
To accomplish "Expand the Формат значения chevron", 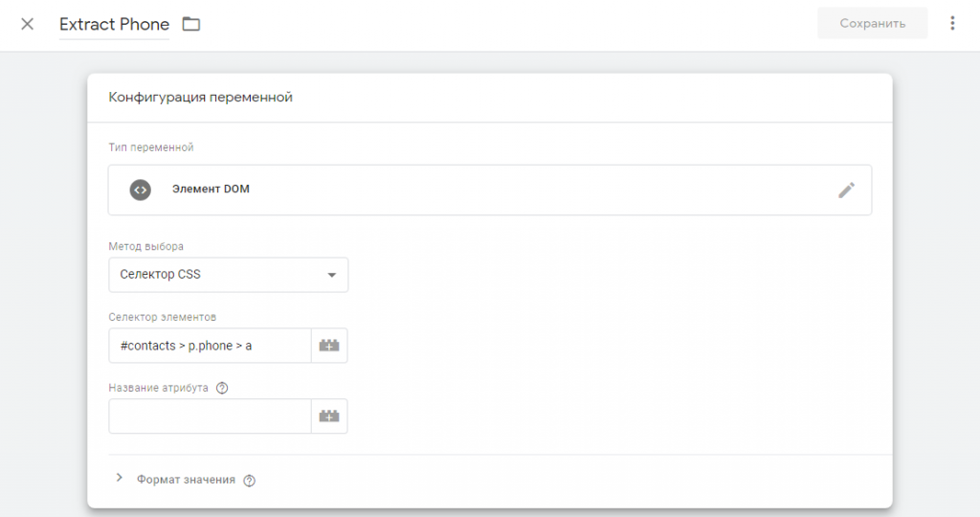I will click(120, 478).
